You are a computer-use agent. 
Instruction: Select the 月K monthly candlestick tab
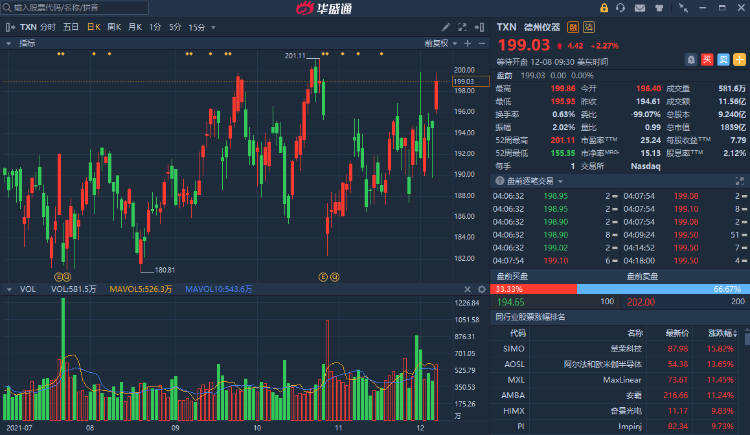pyautogui.click(x=135, y=27)
